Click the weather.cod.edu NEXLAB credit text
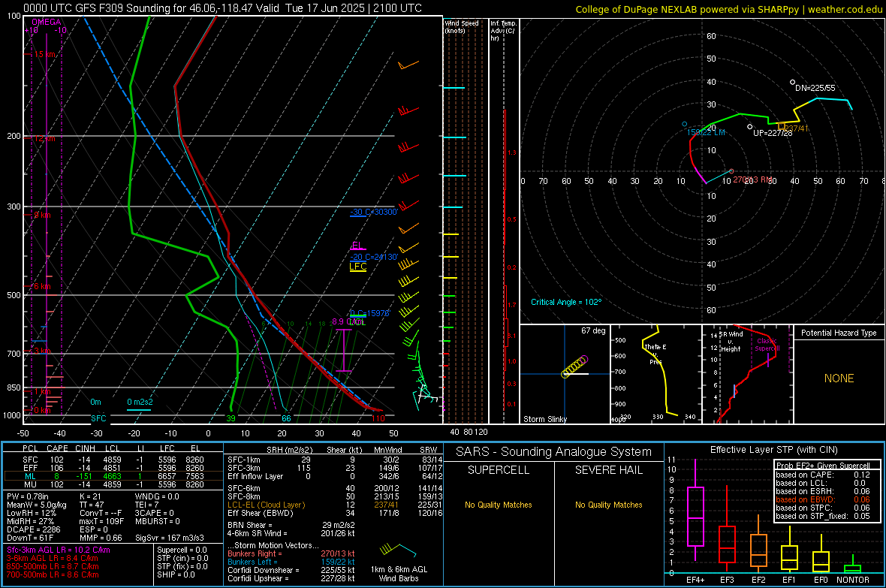The width and height of the screenshot is (886, 588). [x=728, y=9]
